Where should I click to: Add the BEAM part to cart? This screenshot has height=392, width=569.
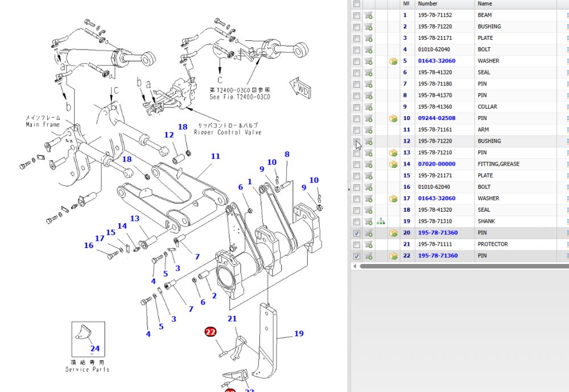click(368, 15)
